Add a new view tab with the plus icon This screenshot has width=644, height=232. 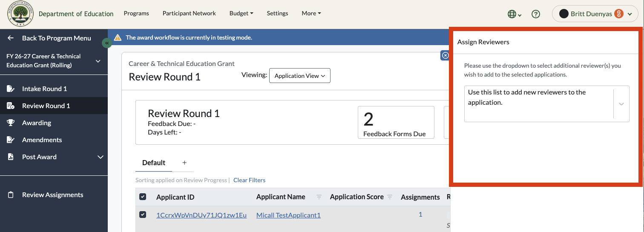tap(184, 163)
